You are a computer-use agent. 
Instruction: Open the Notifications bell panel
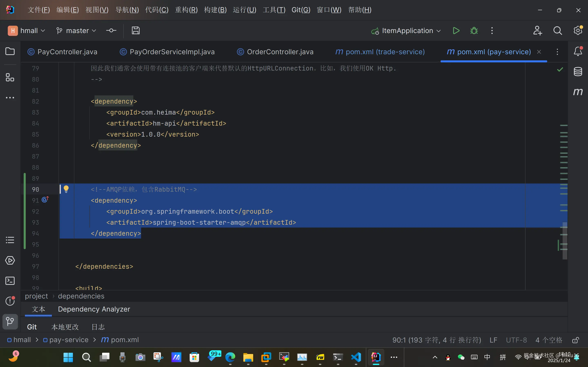(x=578, y=51)
